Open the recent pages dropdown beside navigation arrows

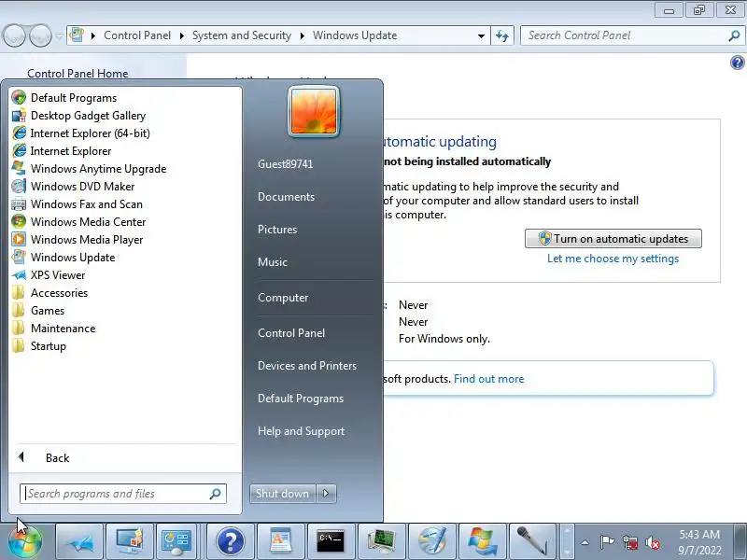[59, 35]
